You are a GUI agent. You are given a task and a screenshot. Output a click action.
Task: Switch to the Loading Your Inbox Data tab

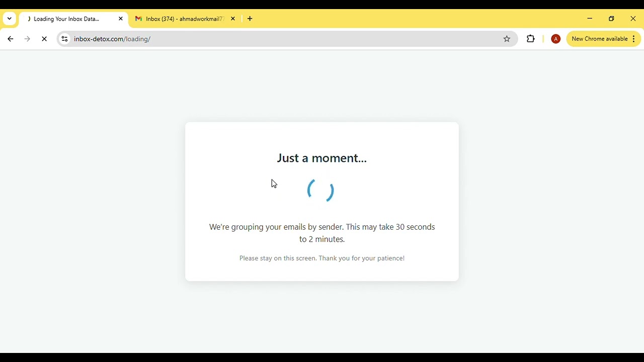tap(66, 19)
